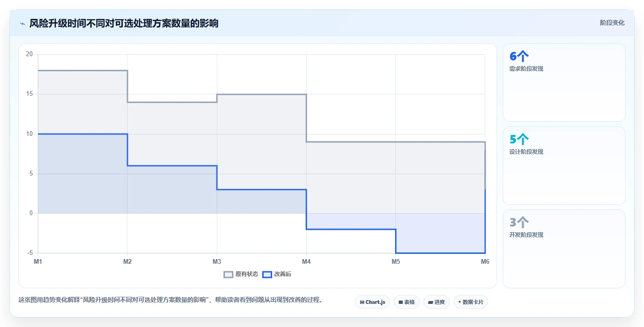The image size is (644, 327).
Task: Click the y-axis value 15
Action: (x=29, y=94)
